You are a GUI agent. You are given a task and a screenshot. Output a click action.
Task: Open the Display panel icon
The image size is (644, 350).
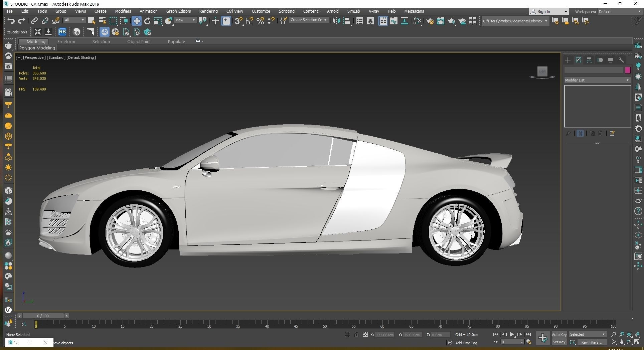[611, 60]
